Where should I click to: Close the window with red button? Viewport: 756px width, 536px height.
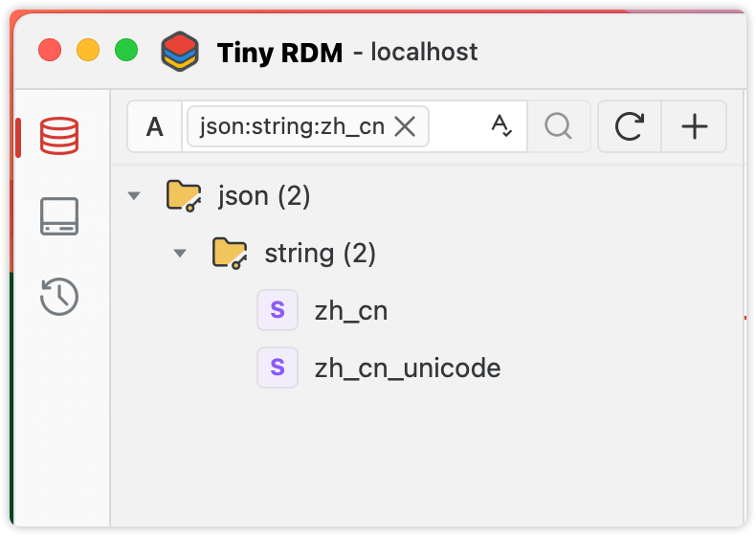coord(50,50)
